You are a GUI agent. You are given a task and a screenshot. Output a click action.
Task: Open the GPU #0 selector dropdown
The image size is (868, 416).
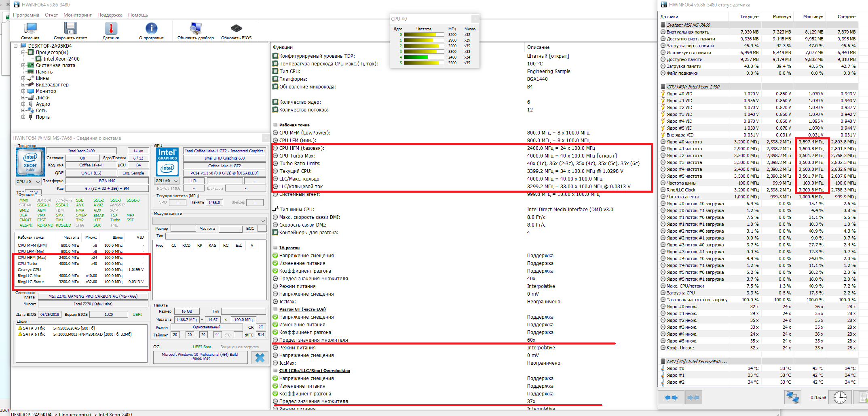tap(167, 181)
